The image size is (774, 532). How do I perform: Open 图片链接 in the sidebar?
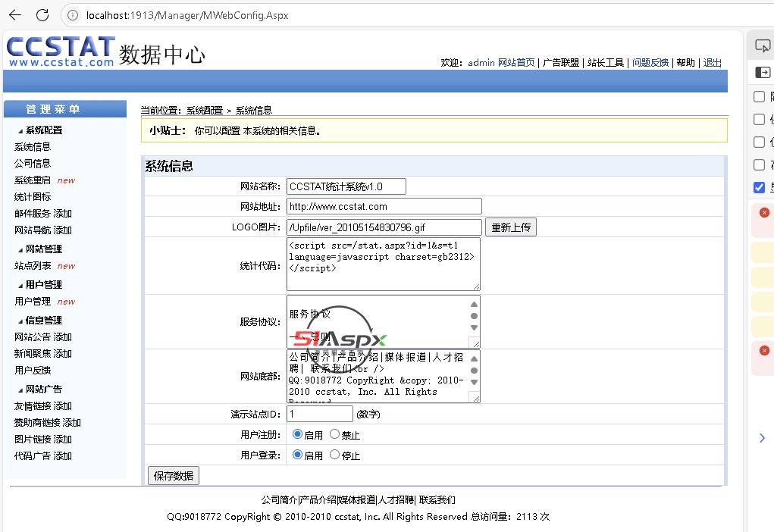[33, 440]
